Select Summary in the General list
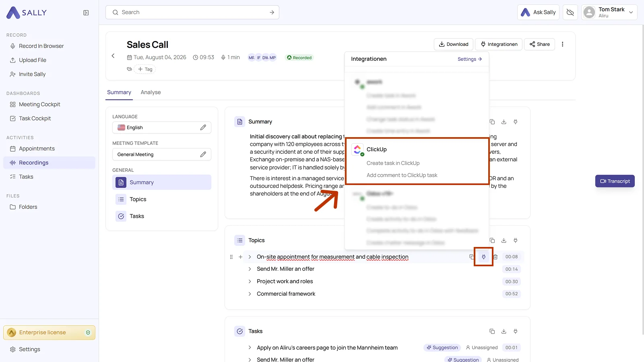 coord(162,182)
